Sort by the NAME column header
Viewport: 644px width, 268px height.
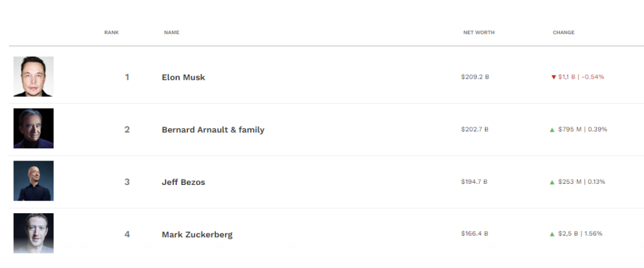tap(172, 33)
